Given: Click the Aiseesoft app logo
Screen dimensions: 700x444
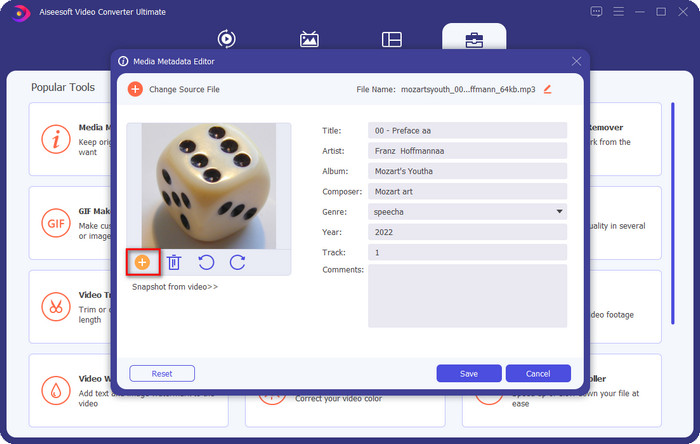Looking at the screenshot, I should (x=20, y=12).
